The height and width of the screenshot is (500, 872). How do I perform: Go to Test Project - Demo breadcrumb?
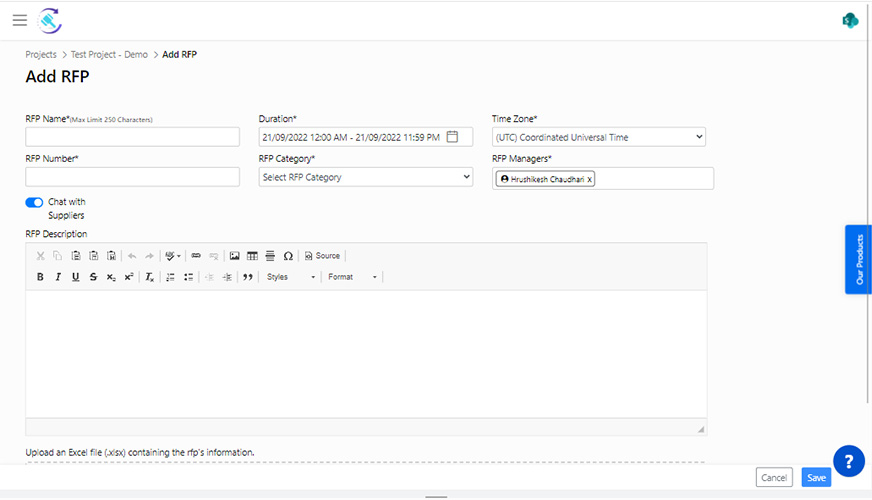click(109, 55)
